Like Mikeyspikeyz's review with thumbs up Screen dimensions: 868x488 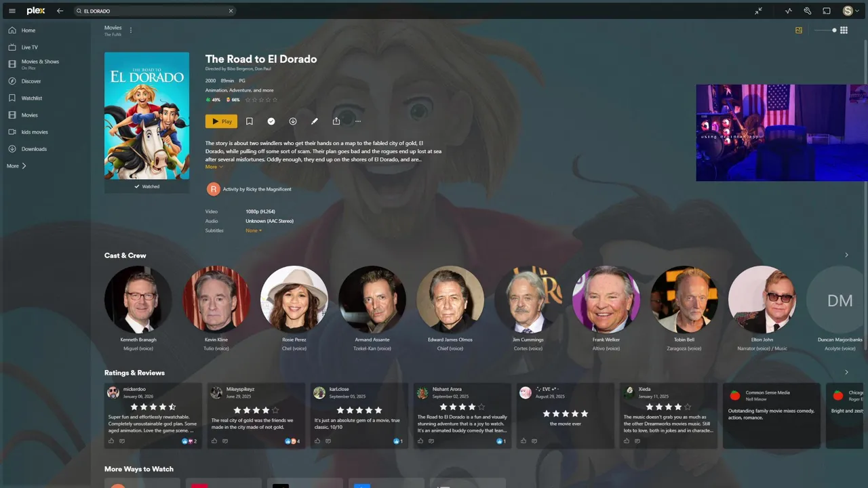[214, 441]
